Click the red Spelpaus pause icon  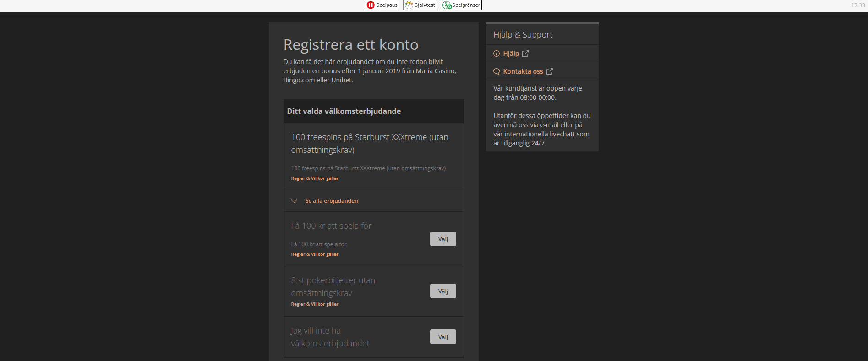(371, 5)
